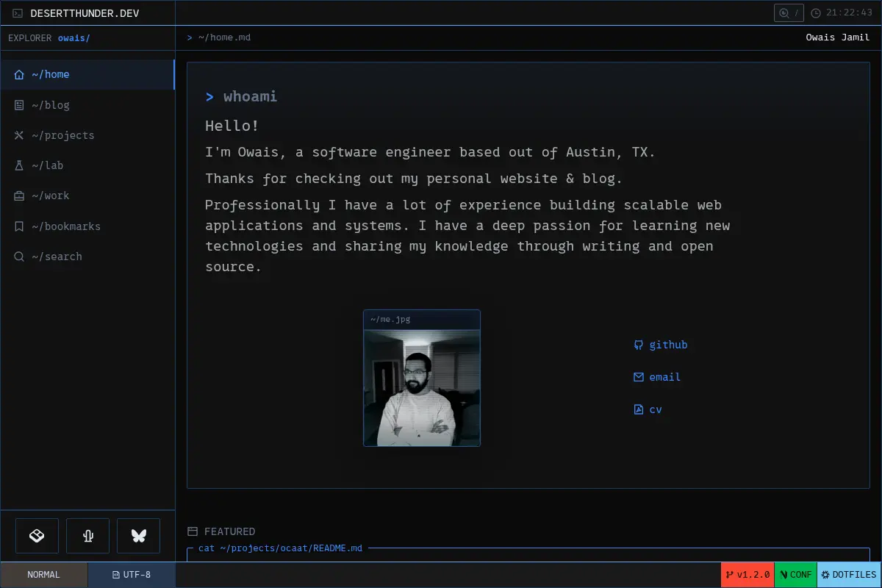Navigate to ~/projects in the sidebar
Image resolution: width=882 pixels, height=588 pixels.
coord(87,135)
